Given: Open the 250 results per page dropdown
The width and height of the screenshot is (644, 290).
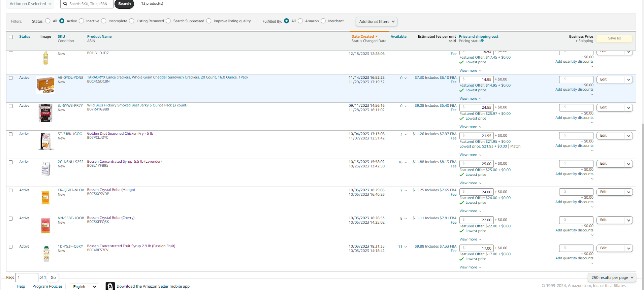Looking at the screenshot, I should (x=612, y=278).
